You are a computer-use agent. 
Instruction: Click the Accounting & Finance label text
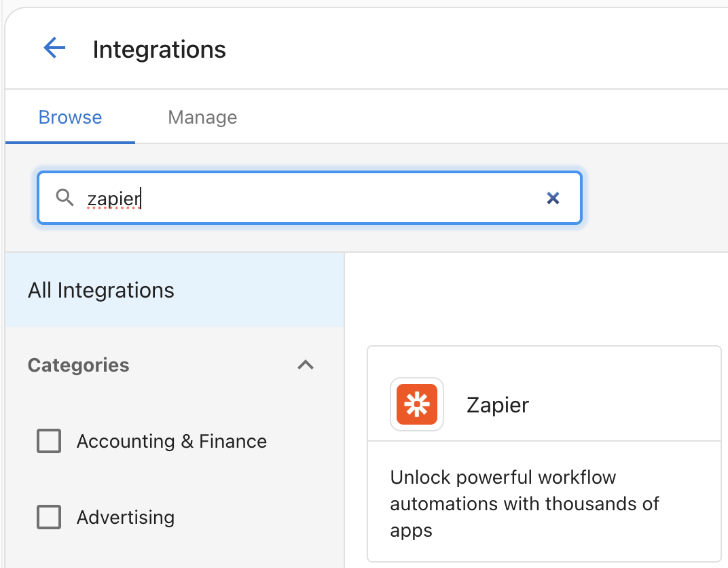(x=171, y=442)
